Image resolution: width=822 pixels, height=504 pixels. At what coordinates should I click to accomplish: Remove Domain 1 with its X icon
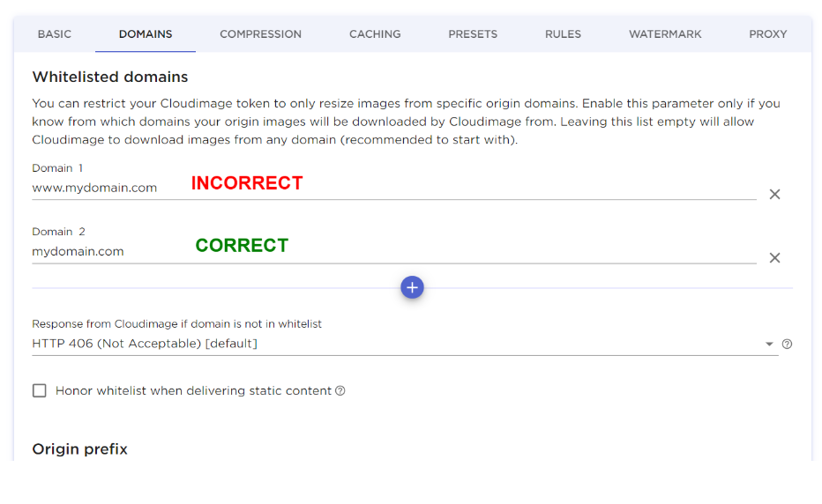coord(774,194)
